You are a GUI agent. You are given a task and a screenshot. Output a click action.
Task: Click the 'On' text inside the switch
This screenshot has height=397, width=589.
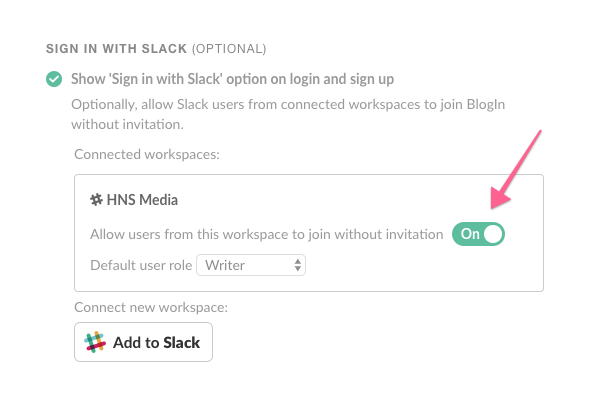470,234
